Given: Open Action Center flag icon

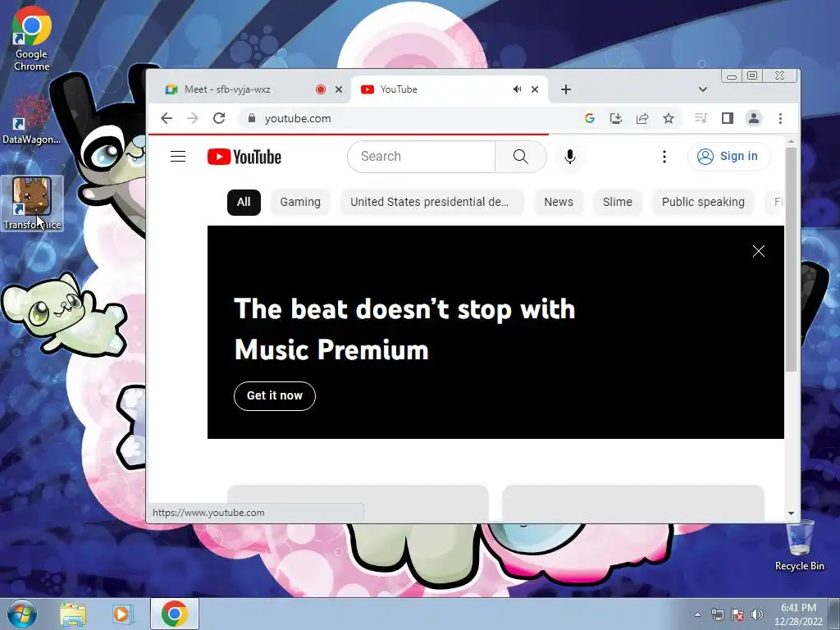Looking at the screenshot, I should point(737,614).
